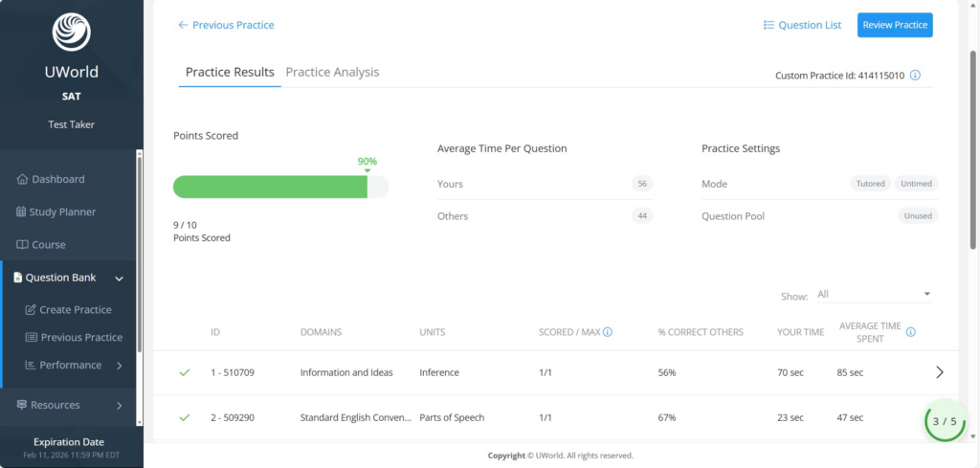Click the 70 sec your time cell
Image resolution: width=980 pixels, height=468 pixels.
(x=791, y=372)
